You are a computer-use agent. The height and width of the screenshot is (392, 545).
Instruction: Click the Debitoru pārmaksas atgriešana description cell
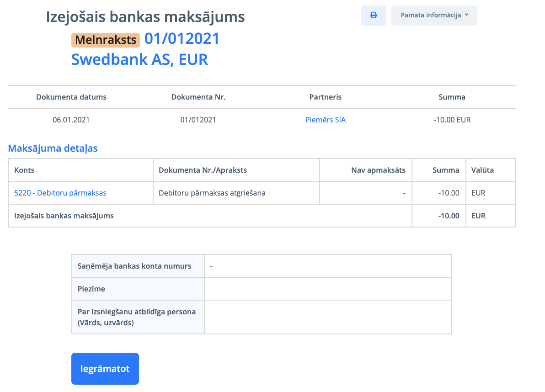click(212, 193)
